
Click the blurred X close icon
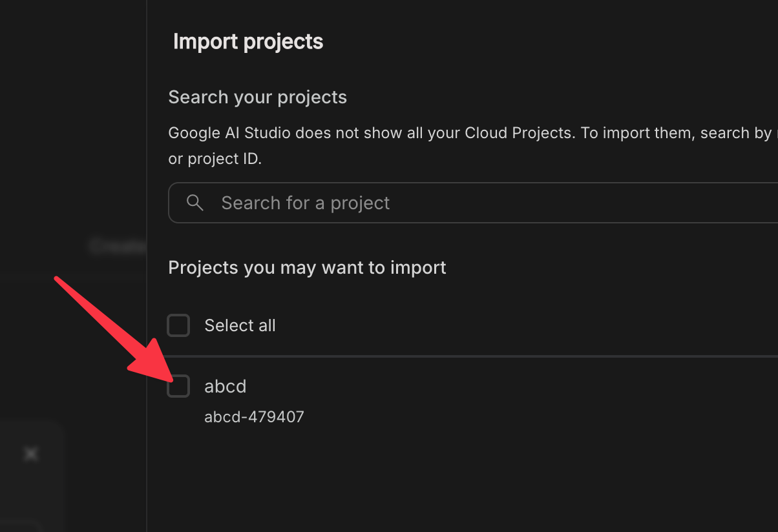(x=30, y=455)
